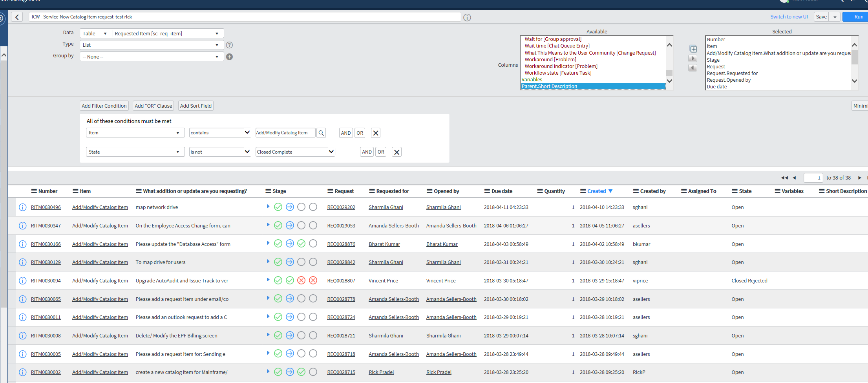
Task: Open the 'is not' operator dropdown
Action: coord(220,152)
